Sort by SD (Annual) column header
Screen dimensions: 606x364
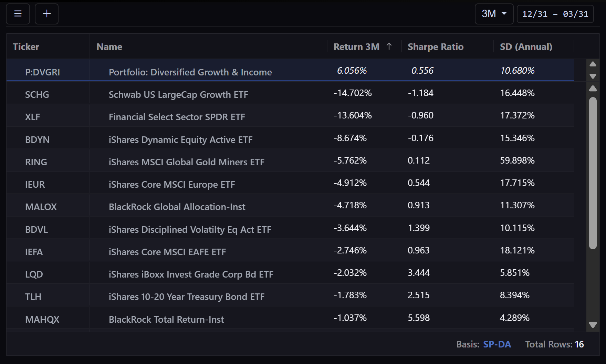pyautogui.click(x=526, y=46)
